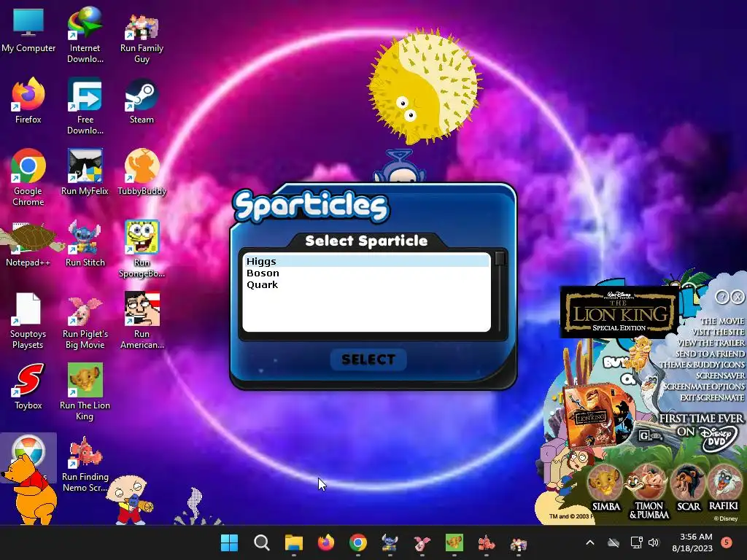
Task: Launch TubbyBuddy desktop shortcut
Action: [x=142, y=172]
